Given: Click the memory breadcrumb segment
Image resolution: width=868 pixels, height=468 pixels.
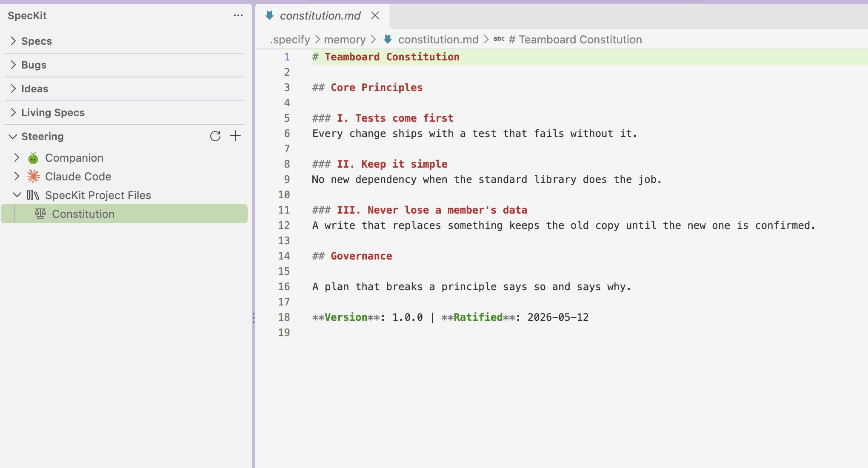Looking at the screenshot, I should click(345, 40).
